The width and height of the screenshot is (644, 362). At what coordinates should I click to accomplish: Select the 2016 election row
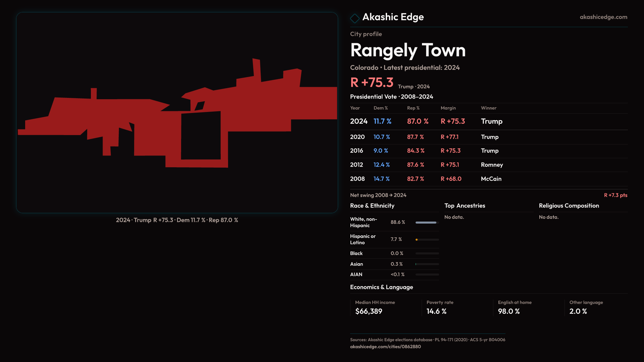488,151
